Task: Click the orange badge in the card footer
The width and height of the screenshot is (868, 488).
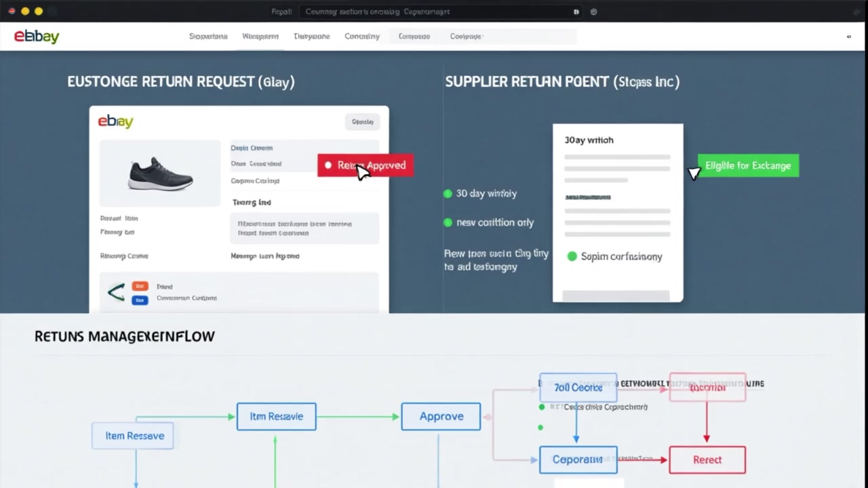Action: point(140,286)
